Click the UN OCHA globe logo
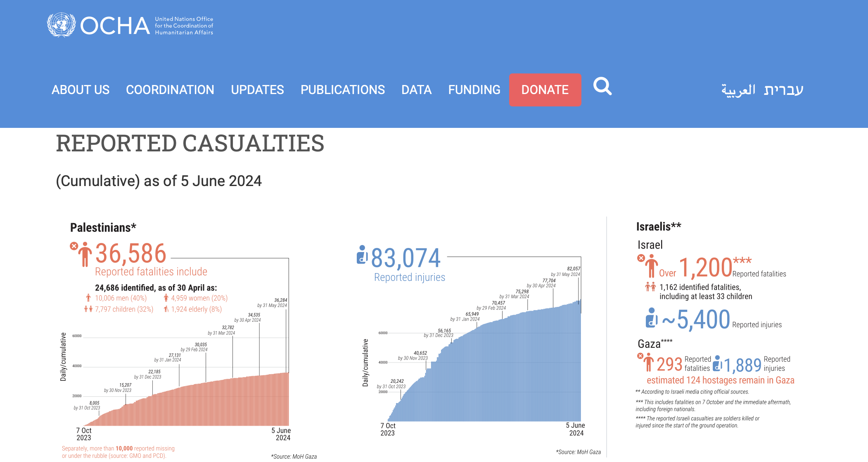This screenshot has height=462, width=868. tap(61, 25)
